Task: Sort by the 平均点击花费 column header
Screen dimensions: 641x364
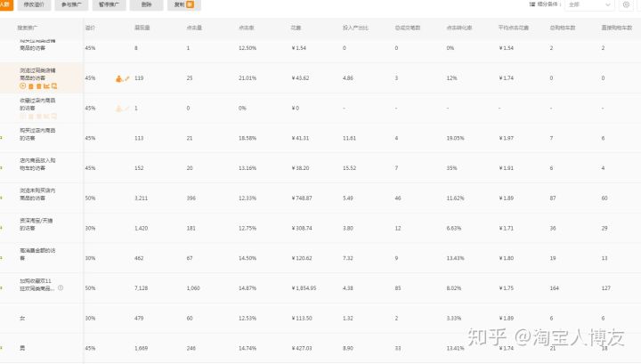Action: click(x=514, y=28)
